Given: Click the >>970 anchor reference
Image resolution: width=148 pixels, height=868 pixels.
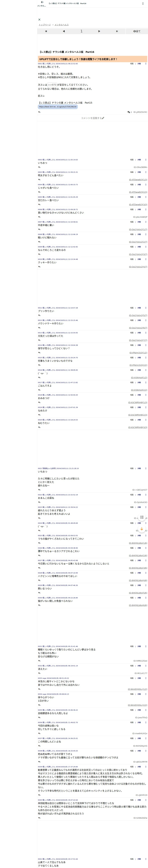Looking at the screenshot, I should [52, 85].
